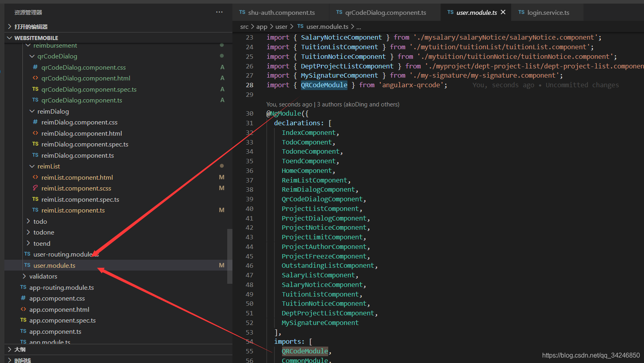Screen dimensions: 644x363
Task: Switch to the shu-auth.component.ts tab
Action: tap(281, 12)
